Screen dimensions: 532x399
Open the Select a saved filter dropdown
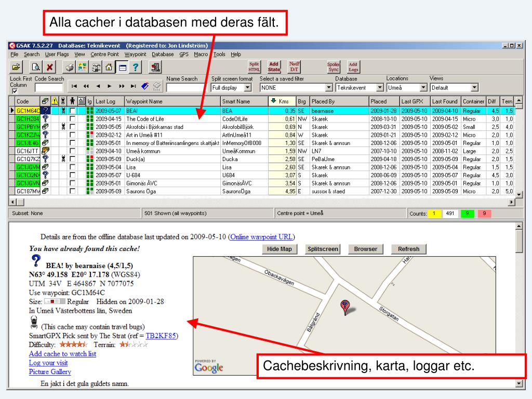[329, 87]
